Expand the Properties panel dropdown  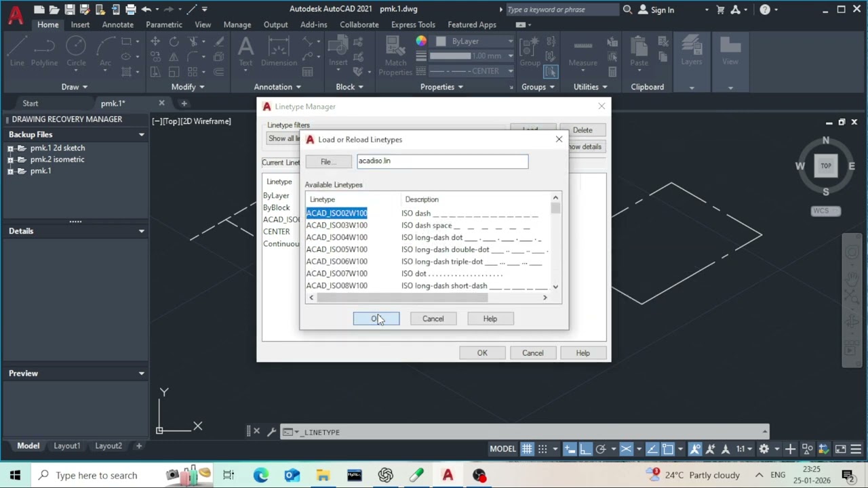coord(441,87)
